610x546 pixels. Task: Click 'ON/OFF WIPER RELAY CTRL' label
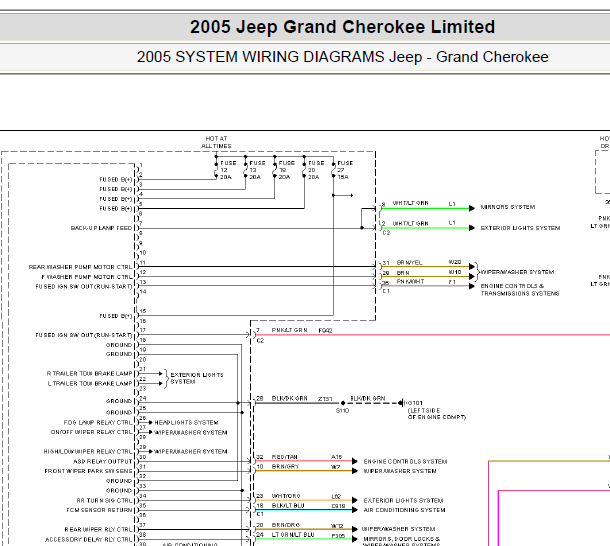pos(92,432)
